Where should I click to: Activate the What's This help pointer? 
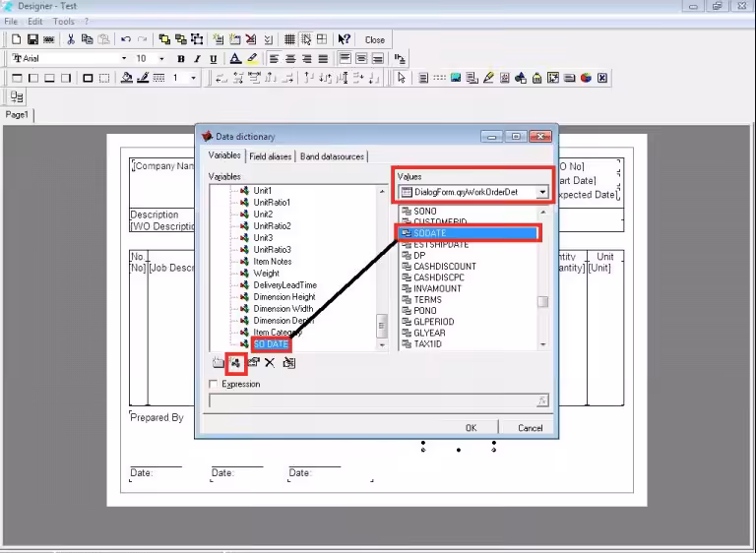coord(344,39)
